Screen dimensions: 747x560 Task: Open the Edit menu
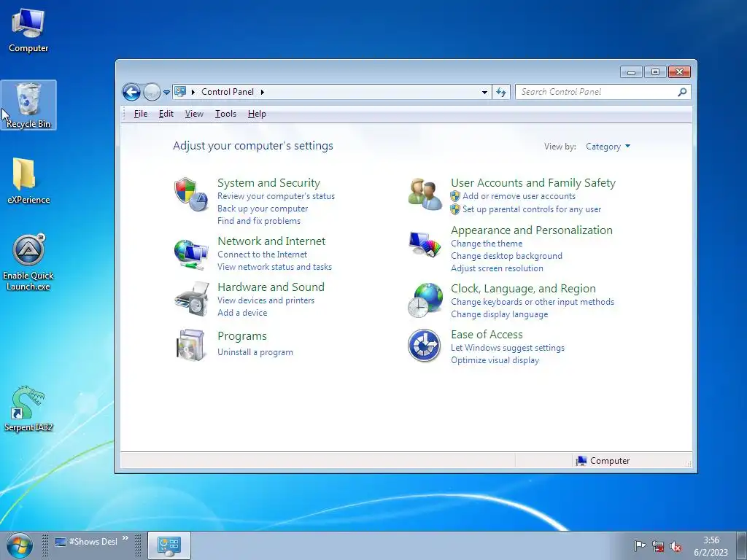pos(166,114)
